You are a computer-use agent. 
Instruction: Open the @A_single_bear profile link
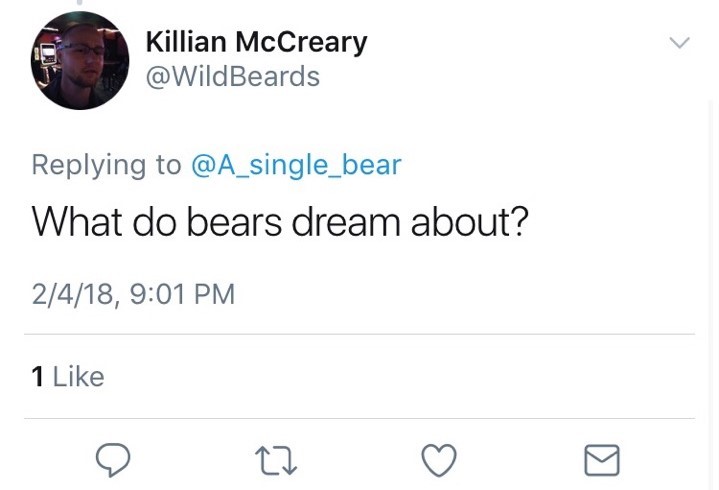pyautogui.click(x=296, y=164)
